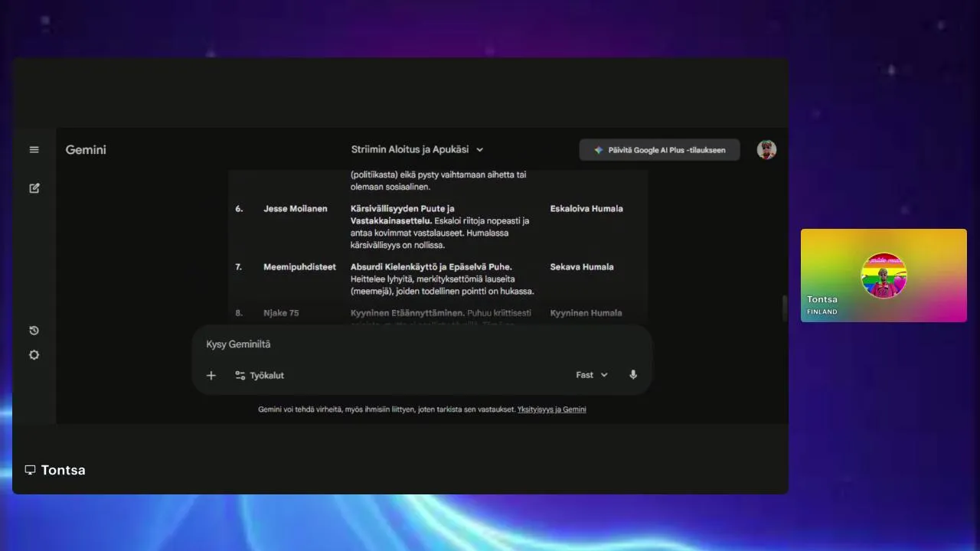Click the Njake 75 row name
This screenshot has height=551, width=980.
281,313
